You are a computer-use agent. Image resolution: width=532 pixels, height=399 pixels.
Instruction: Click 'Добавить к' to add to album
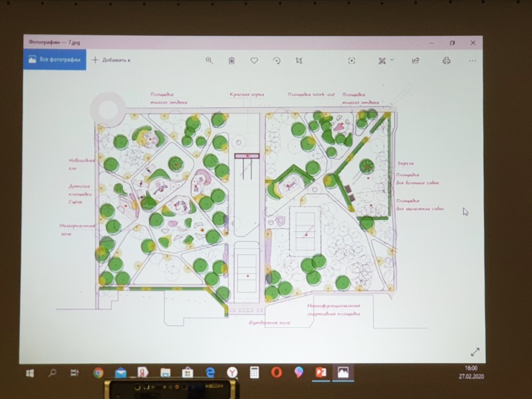point(111,60)
